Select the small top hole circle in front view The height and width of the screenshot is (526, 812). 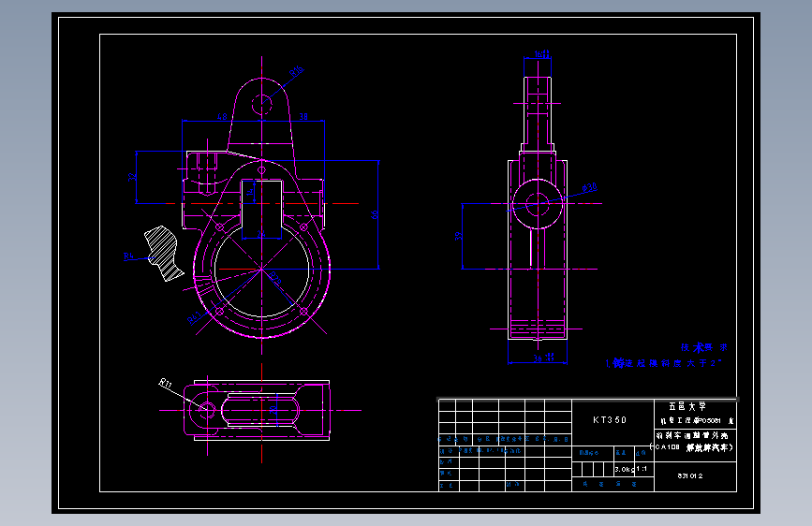(x=262, y=104)
